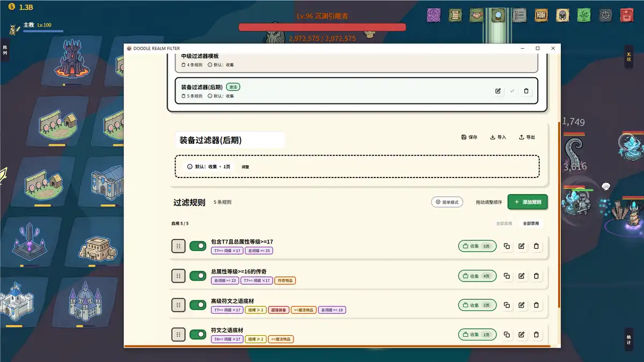Click the checkmark icon on 装备过滤器(后期) card
Viewport: 644px width, 362px height.
[x=512, y=91]
